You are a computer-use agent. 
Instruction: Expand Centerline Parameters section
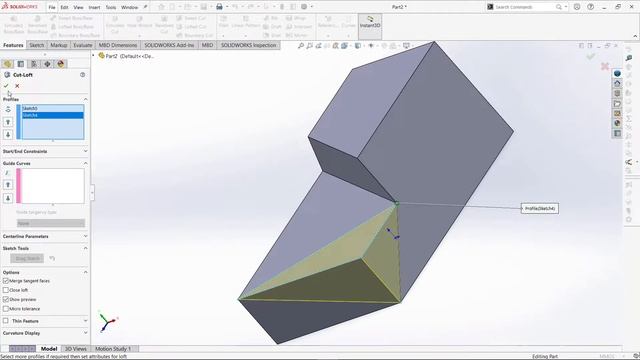click(x=85, y=236)
